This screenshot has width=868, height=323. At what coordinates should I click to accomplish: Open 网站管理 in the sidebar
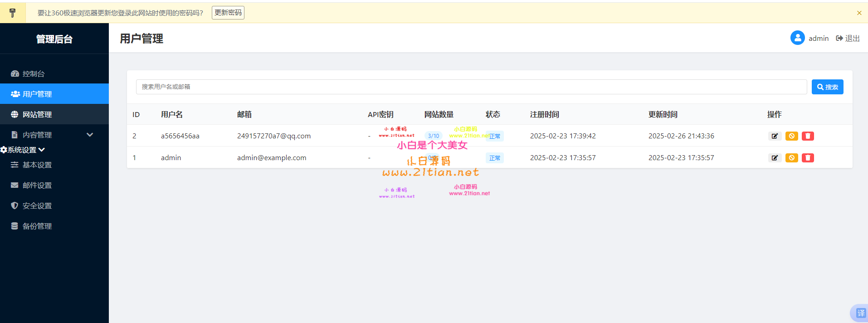(37, 114)
